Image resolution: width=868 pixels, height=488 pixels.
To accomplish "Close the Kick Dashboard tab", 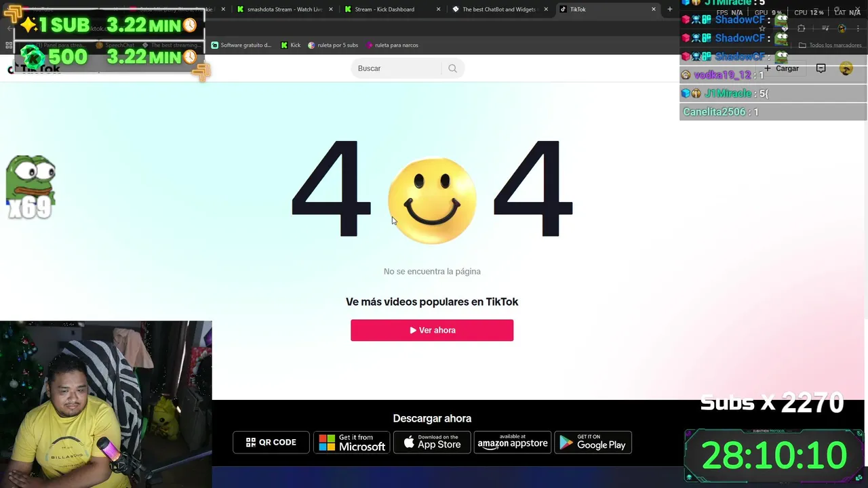I will point(438,9).
